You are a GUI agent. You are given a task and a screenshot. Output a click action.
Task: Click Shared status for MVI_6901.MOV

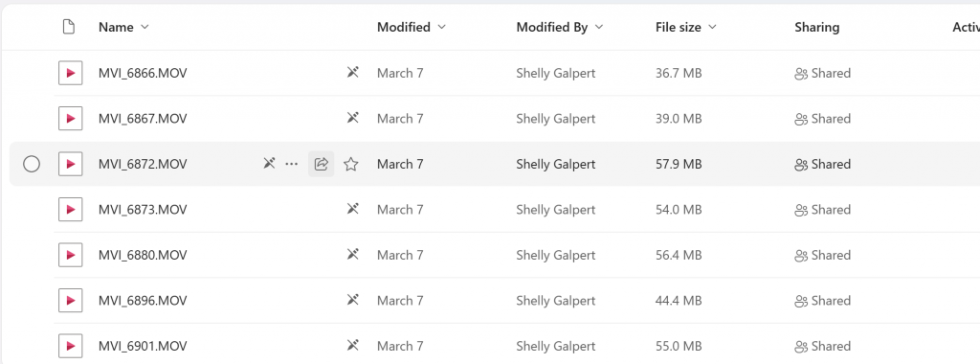(822, 346)
